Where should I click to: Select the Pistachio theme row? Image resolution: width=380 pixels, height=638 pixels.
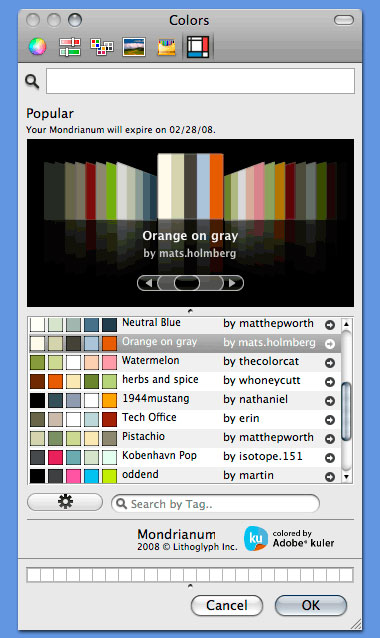tap(184, 438)
